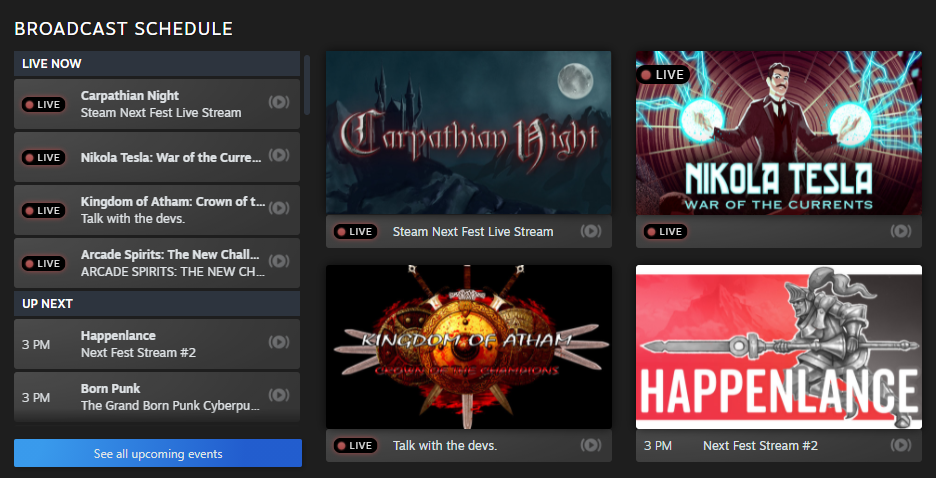Click broadcast icon on Arcade Spirits list row
936x478 pixels.
[x=279, y=262]
